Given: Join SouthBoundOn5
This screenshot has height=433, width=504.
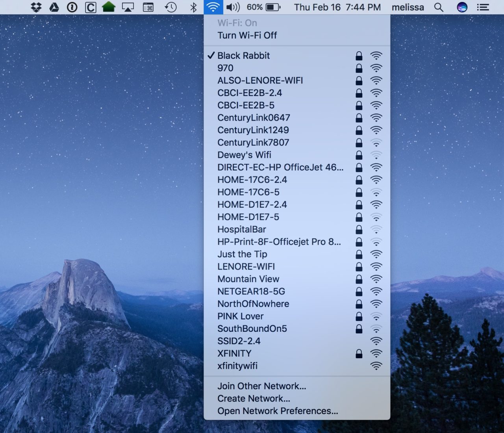Looking at the screenshot, I should click(x=297, y=329).
